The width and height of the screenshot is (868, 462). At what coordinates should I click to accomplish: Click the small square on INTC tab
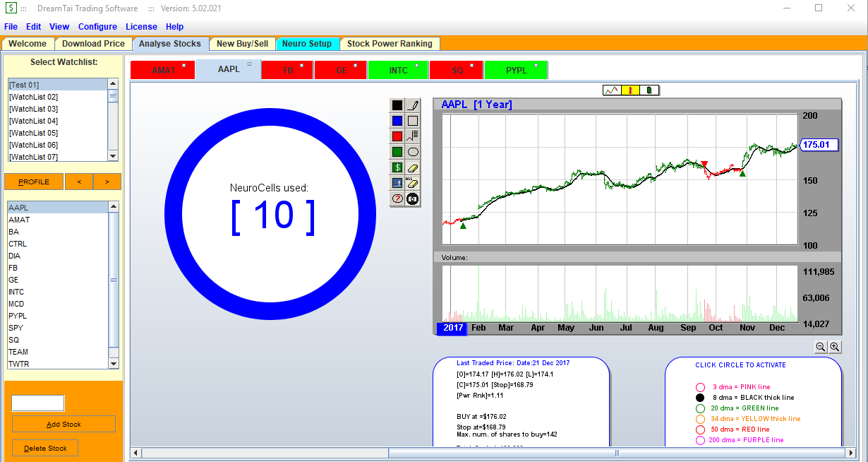click(416, 66)
